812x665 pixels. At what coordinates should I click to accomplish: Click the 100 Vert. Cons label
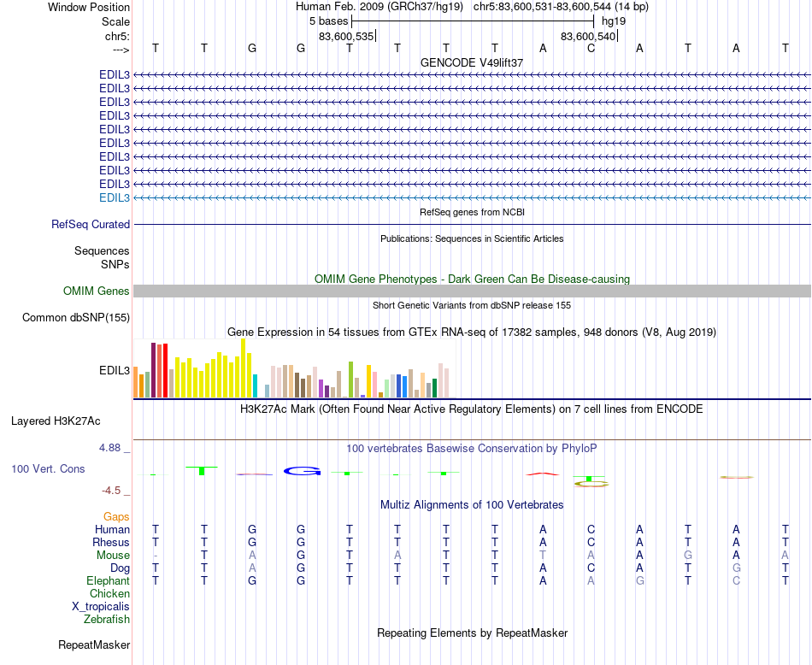tap(48, 468)
